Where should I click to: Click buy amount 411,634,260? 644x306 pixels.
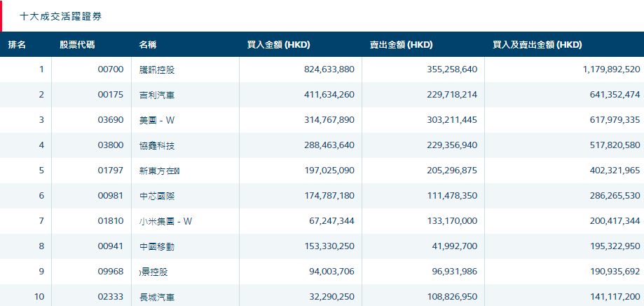[329, 95]
